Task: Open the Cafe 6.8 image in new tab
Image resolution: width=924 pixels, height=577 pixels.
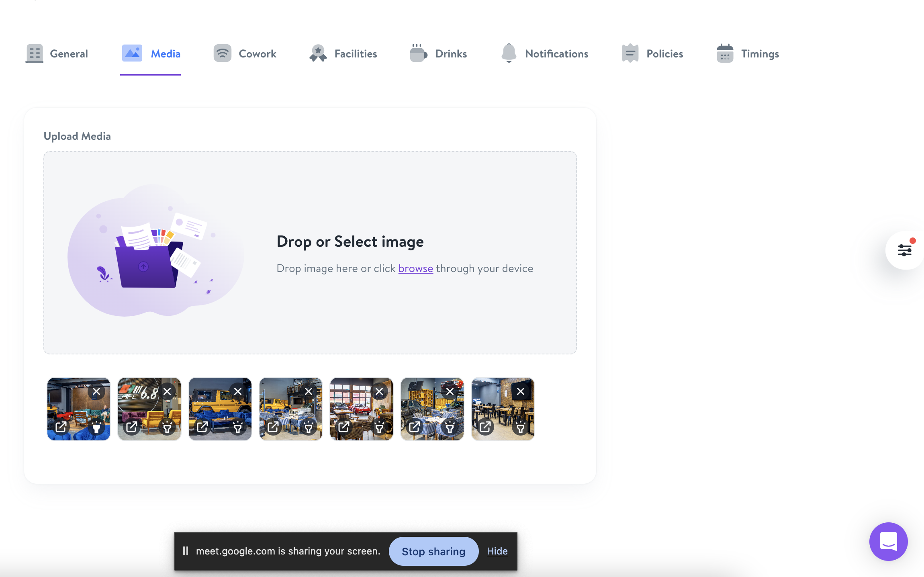Action: point(132,427)
